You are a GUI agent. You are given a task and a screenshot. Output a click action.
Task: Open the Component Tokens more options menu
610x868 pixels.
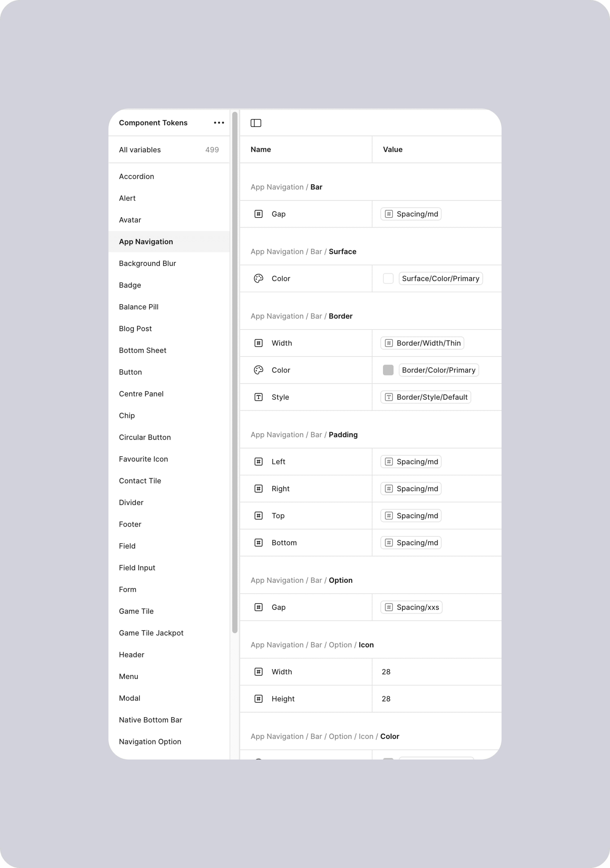[219, 123]
